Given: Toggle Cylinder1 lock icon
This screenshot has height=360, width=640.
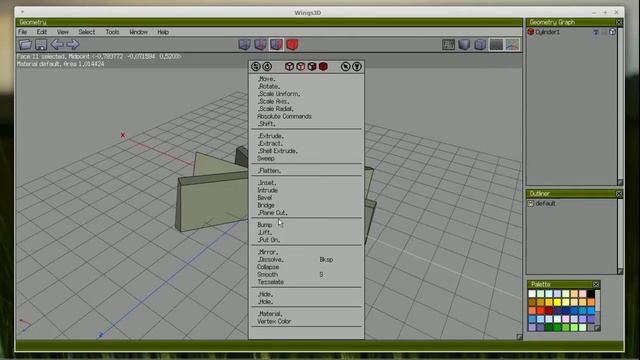Looking at the screenshot, I should 604,32.
